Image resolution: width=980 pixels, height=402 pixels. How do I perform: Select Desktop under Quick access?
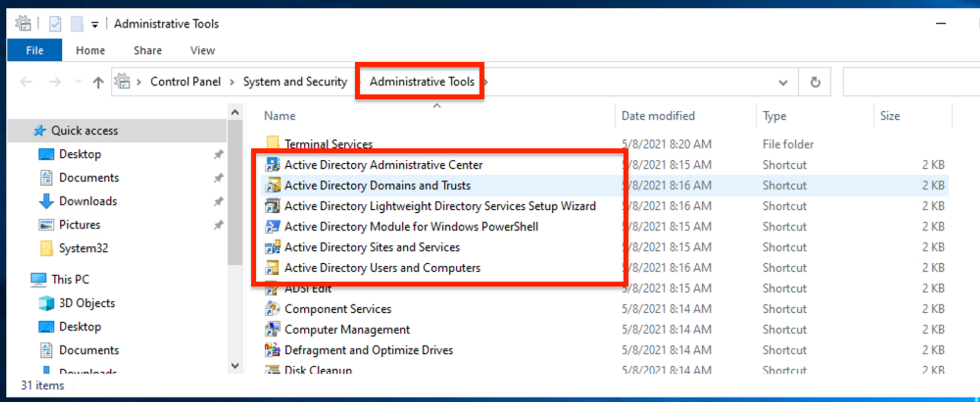[80, 154]
